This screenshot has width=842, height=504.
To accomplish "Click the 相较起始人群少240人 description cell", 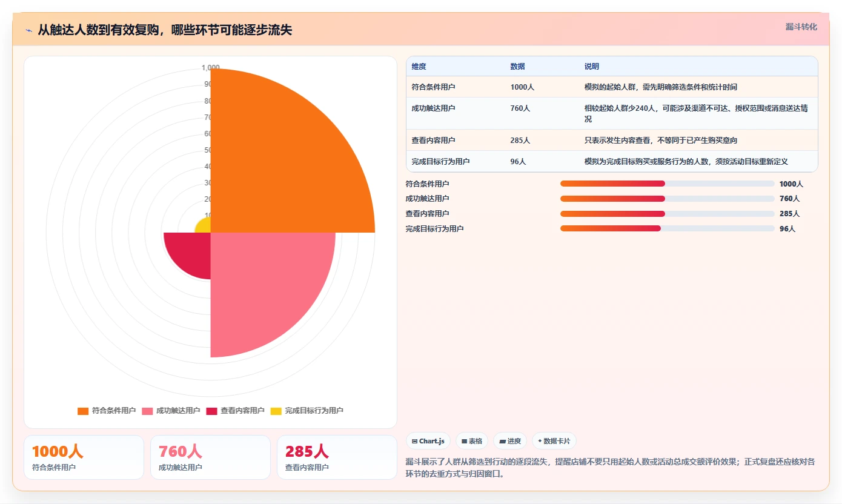I will coord(698,113).
